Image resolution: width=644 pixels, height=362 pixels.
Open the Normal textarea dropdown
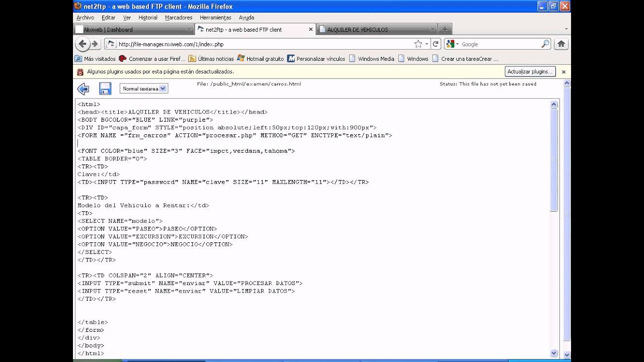[144, 88]
